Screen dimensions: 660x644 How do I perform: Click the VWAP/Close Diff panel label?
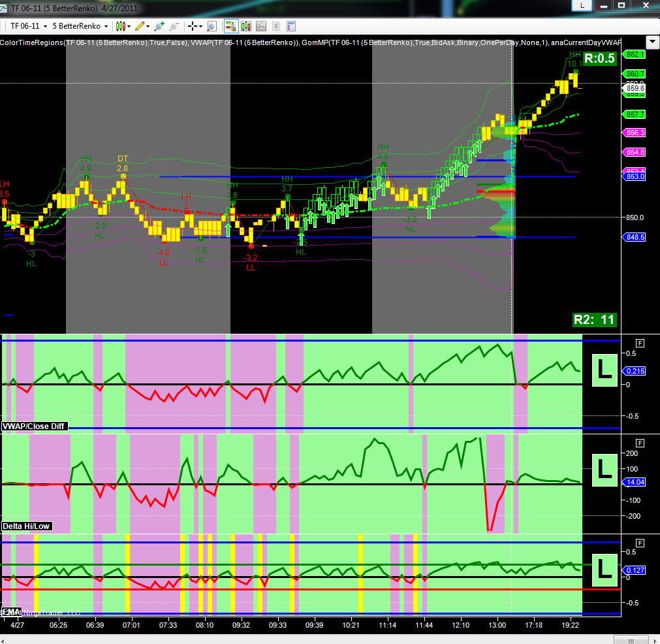(34, 427)
